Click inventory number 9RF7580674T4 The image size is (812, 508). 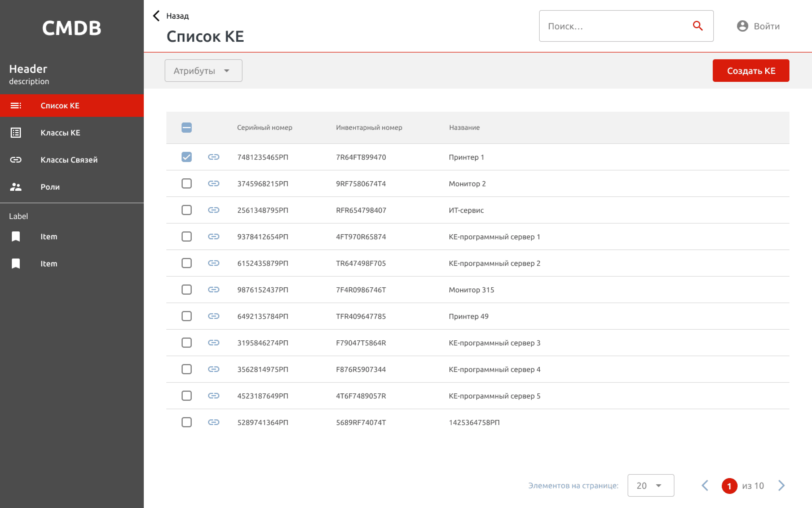coord(361,184)
